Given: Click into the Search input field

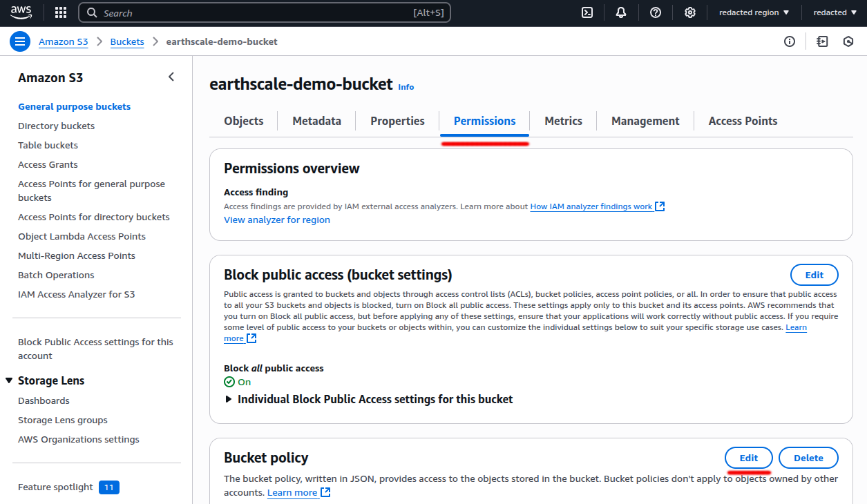Looking at the screenshot, I should [265, 12].
